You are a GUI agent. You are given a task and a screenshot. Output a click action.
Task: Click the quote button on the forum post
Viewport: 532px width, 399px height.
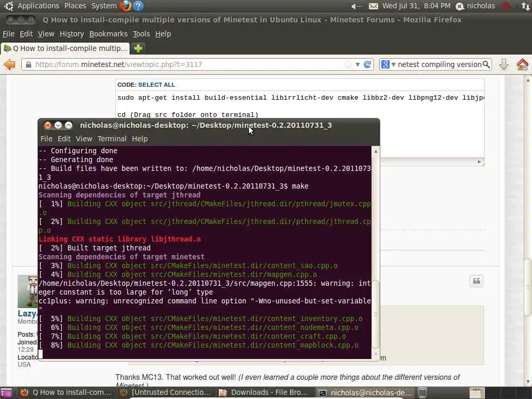476,281
